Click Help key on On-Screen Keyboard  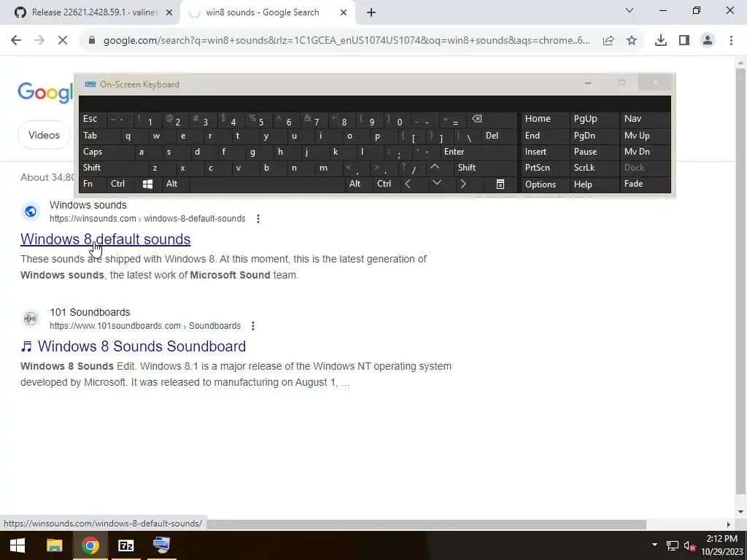(594, 184)
